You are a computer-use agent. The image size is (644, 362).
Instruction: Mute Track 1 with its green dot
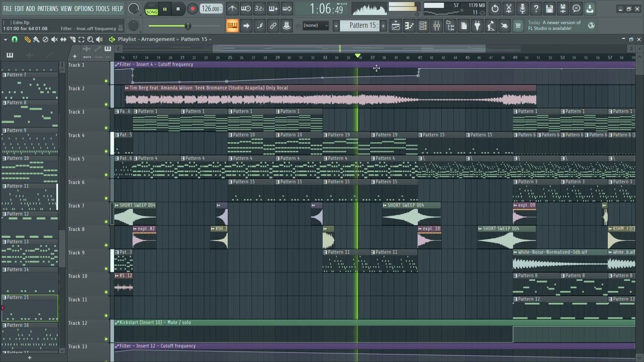point(106,81)
